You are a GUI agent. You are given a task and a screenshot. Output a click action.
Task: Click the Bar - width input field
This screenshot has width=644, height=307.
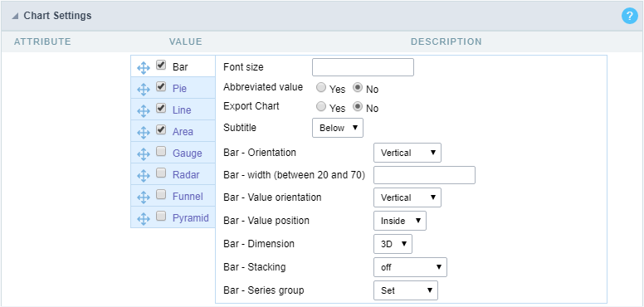[425, 175]
